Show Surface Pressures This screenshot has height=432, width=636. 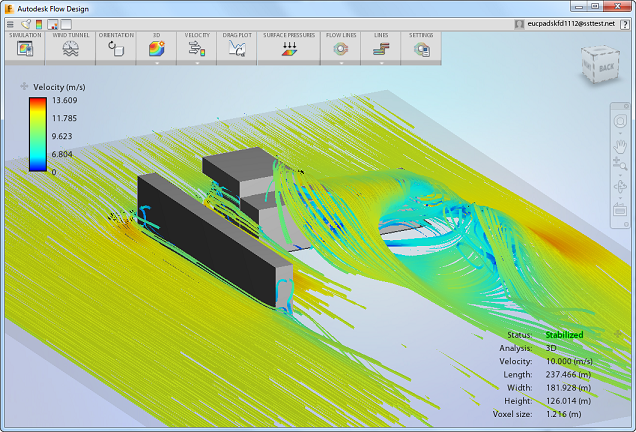[x=288, y=48]
